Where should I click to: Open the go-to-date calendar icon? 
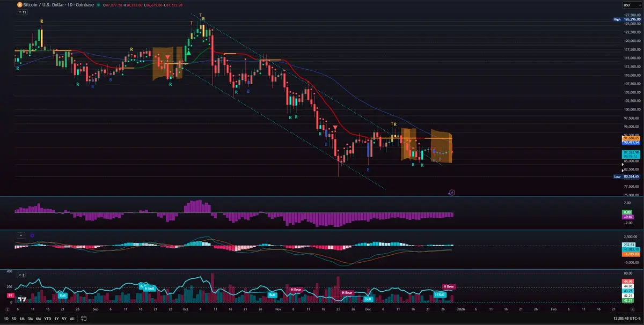(x=85, y=319)
